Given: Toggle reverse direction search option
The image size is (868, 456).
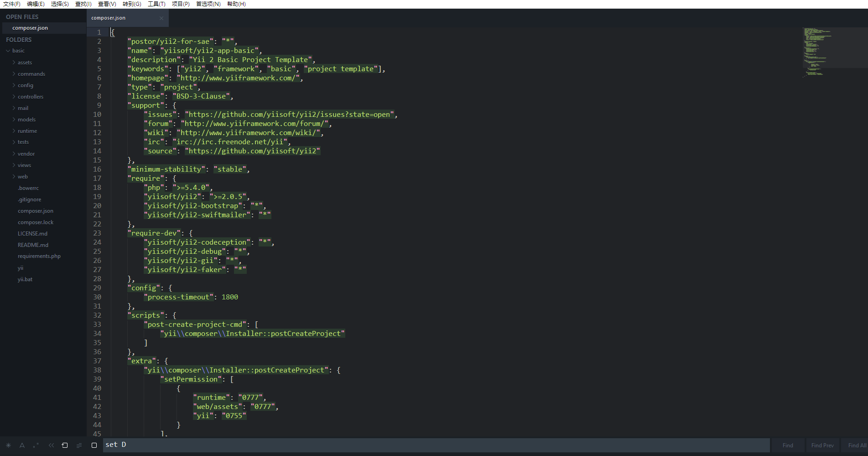Looking at the screenshot, I should (x=51, y=446).
